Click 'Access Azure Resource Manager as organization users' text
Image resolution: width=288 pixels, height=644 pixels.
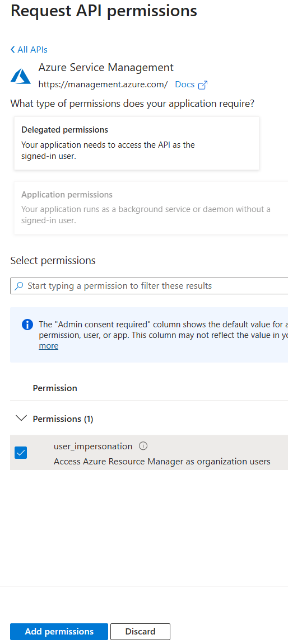(x=162, y=462)
